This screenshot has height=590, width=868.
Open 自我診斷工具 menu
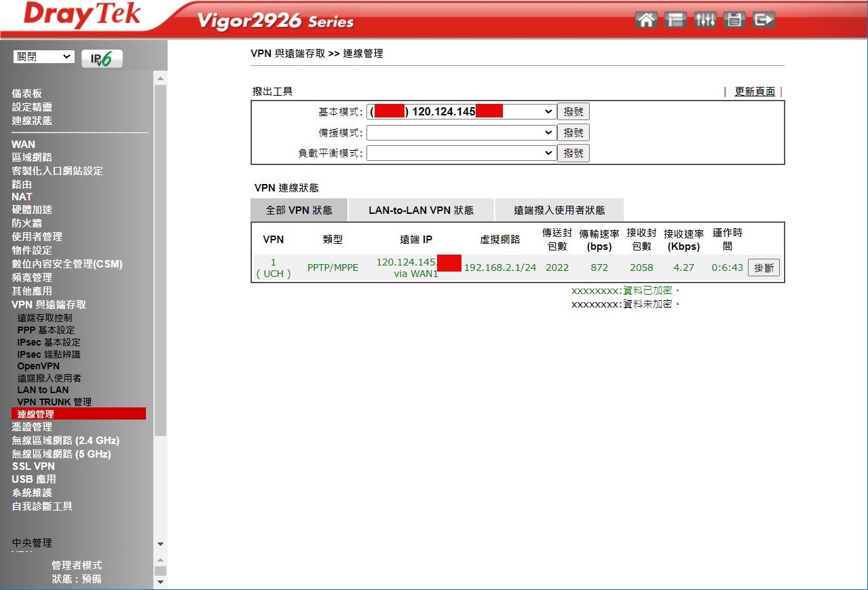(x=42, y=506)
